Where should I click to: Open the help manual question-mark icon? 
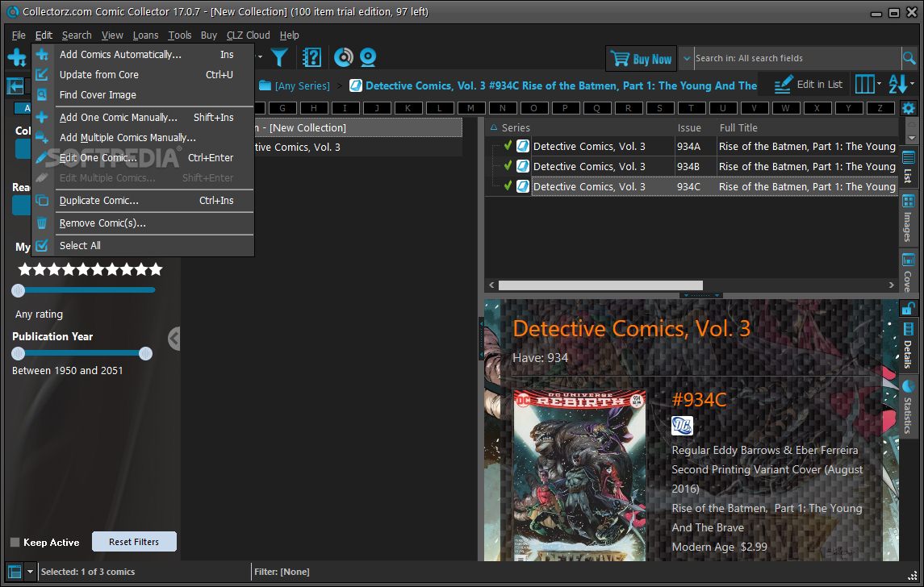pyautogui.click(x=311, y=57)
